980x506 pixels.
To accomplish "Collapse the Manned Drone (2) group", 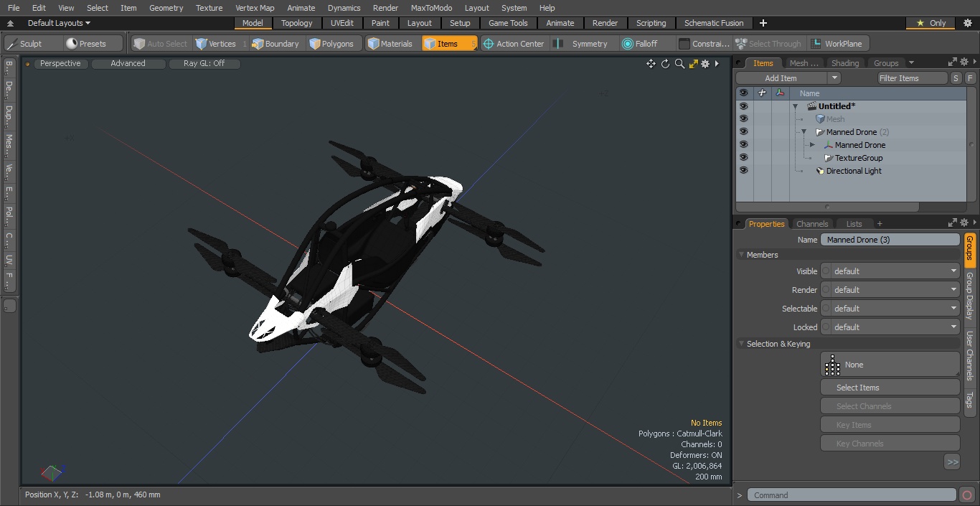I will click(x=804, y=132).
